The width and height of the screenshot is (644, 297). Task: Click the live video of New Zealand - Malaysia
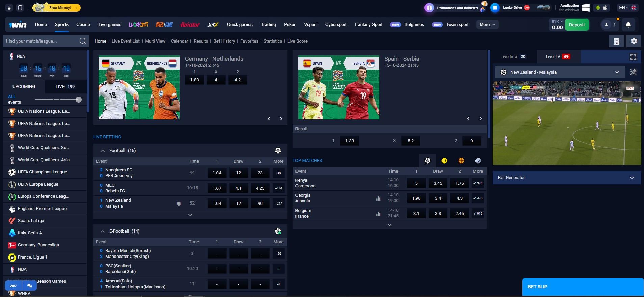click(567, 123)
